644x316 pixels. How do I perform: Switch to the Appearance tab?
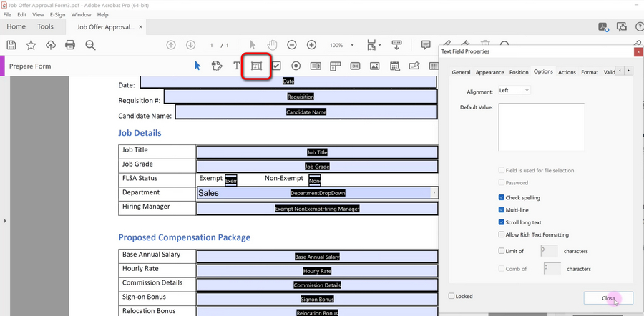[489, 72]
